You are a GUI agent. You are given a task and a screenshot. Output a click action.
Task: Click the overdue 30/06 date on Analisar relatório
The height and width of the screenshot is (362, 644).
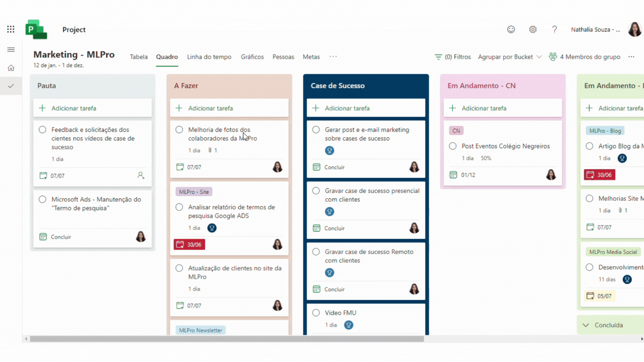click(190, 244)
